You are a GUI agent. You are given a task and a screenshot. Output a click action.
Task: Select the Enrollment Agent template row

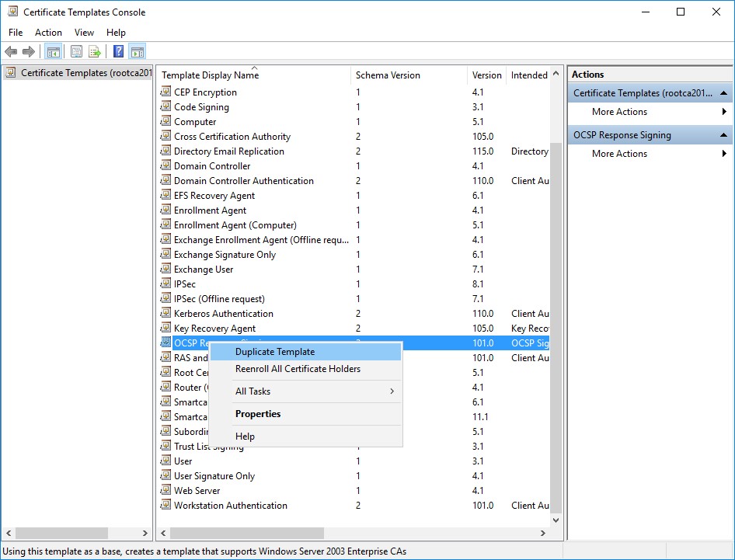pos(354,210)
